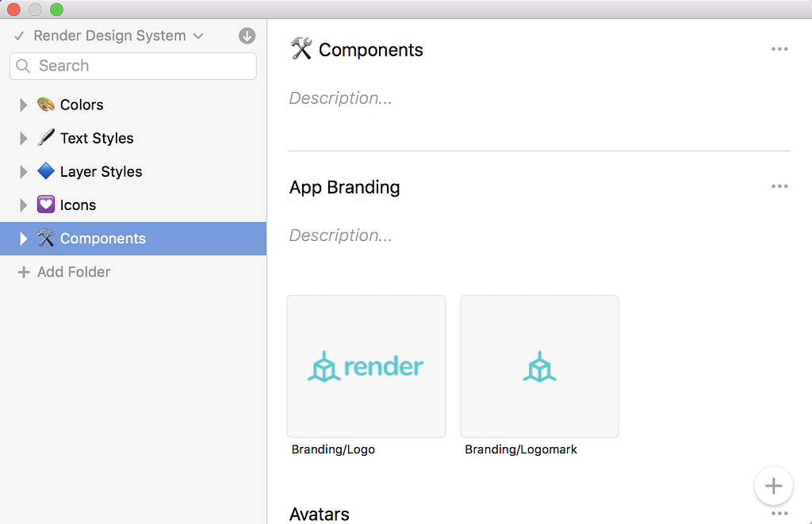Click the green window zoom button

coord(56,10)
